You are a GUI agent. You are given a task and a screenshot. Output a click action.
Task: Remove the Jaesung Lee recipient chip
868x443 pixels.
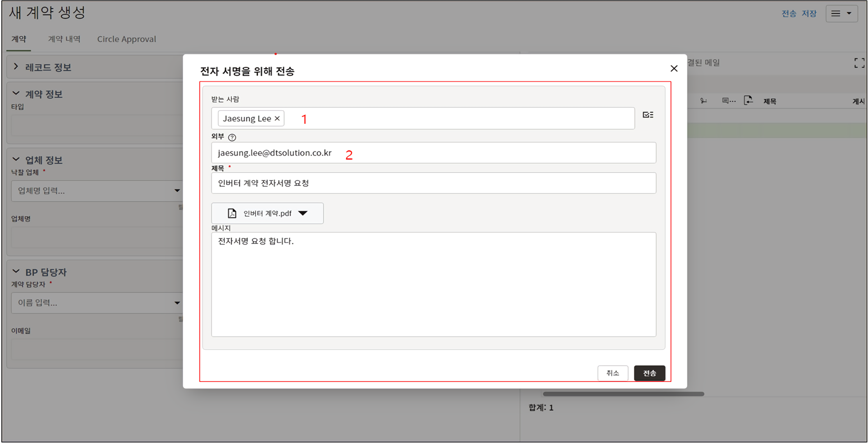(277, 118)
